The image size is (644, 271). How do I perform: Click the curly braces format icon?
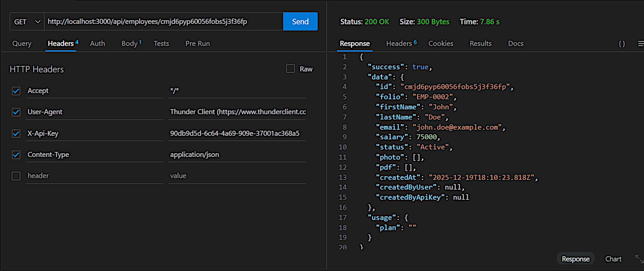(x=622, y=44)
